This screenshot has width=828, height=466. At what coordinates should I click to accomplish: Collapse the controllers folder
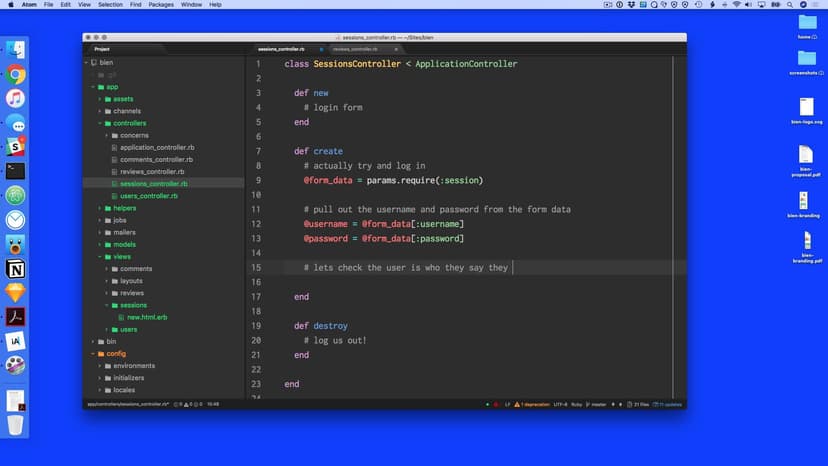[100, 123]
